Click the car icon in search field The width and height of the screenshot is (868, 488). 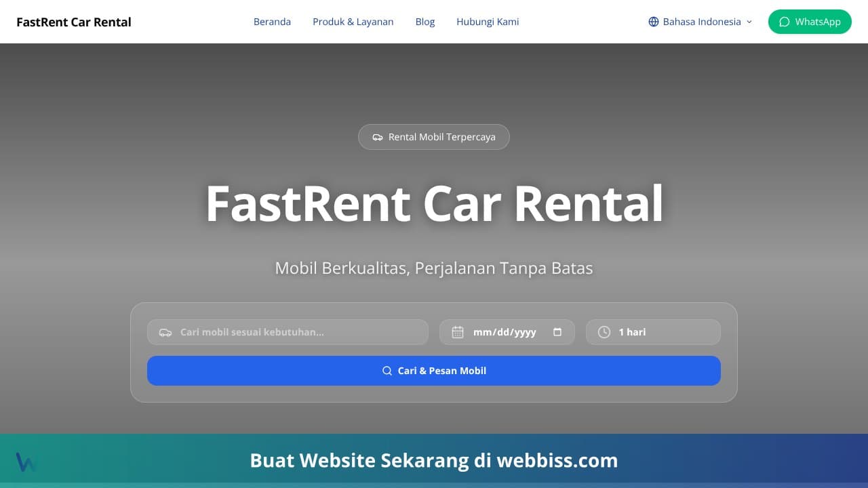pyautogui.click(x=165, y=332)
